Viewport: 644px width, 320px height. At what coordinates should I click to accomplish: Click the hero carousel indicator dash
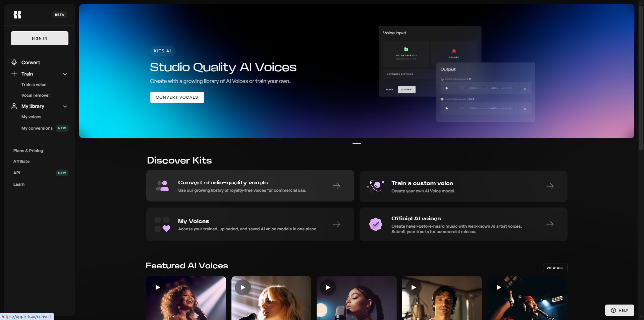357,144
